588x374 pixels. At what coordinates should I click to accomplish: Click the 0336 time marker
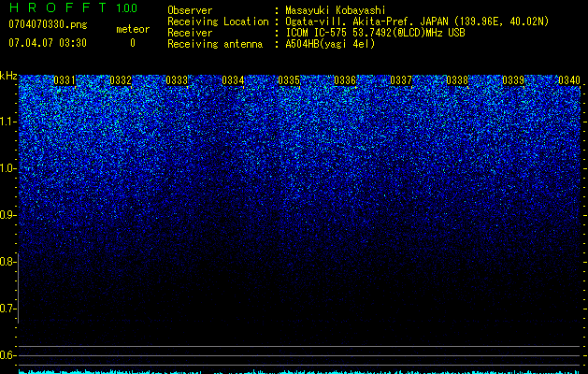(x=345, y=80)
